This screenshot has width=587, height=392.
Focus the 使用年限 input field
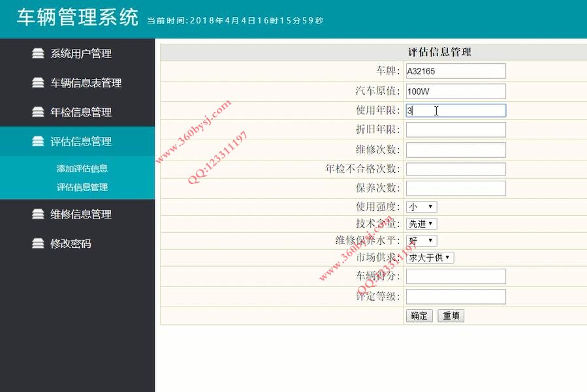[456, 110]
